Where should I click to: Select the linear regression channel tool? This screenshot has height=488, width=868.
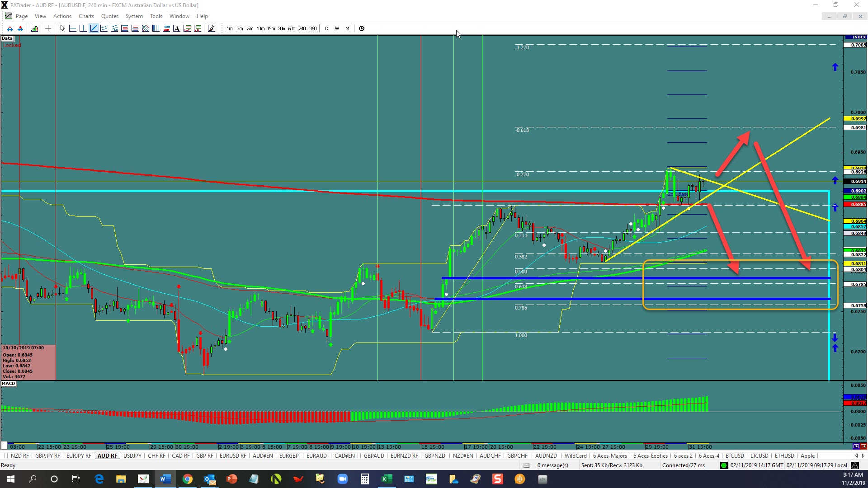pyautogui.click(x=114, y=28)
